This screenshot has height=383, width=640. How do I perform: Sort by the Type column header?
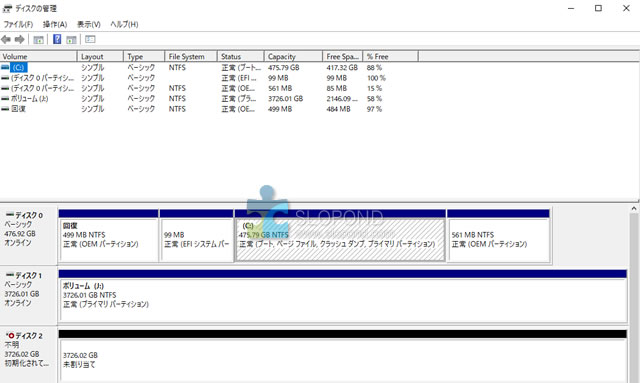coord(144,56)
